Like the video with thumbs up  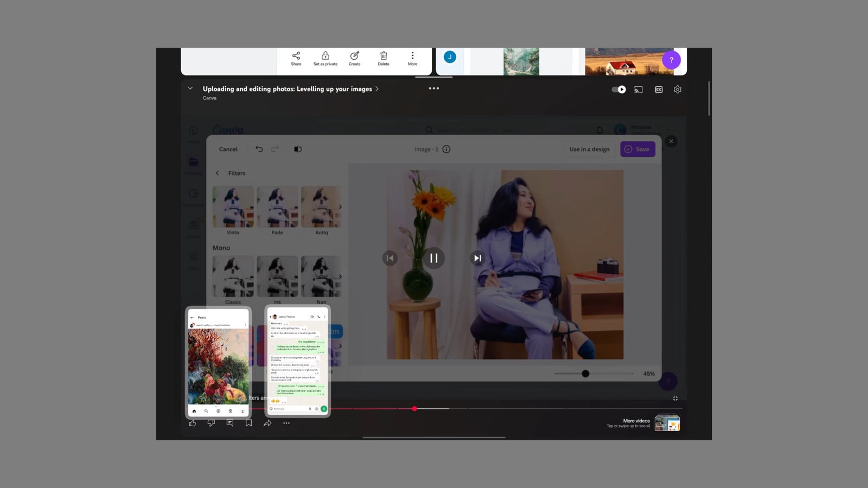pos(193,423)
